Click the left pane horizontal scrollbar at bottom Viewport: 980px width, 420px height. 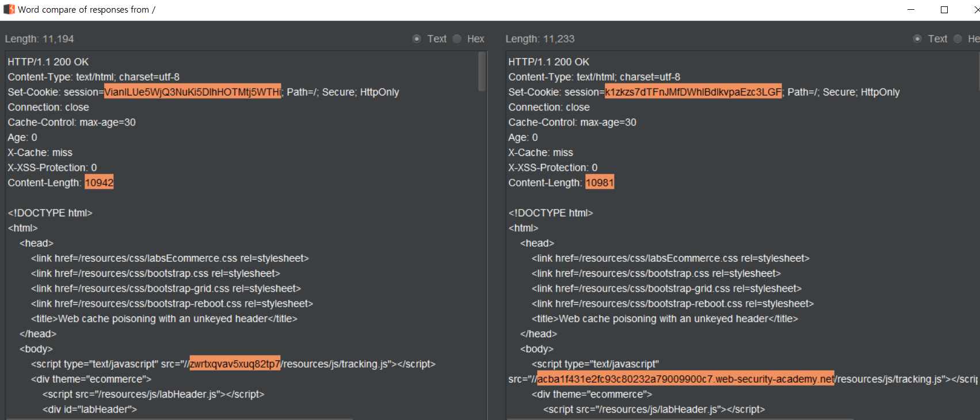coord(178,418)
